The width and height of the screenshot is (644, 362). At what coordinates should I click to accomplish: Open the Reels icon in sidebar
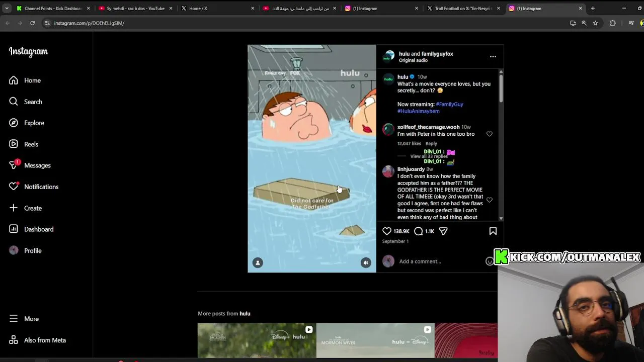pyautogui.click(x=14, y=144)
